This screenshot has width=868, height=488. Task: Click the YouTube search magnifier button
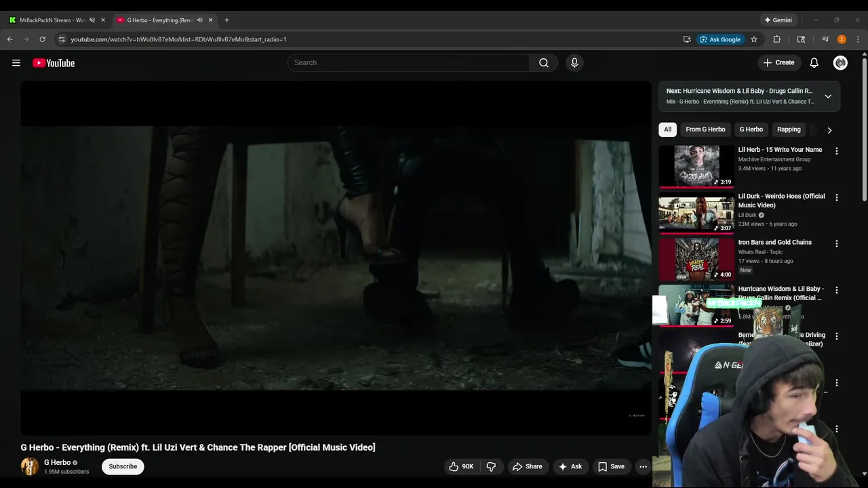[544, 63]
